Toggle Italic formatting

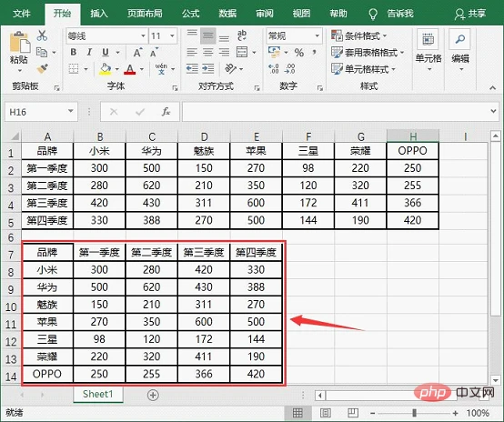pyautogui.click(x=89, y=52)
